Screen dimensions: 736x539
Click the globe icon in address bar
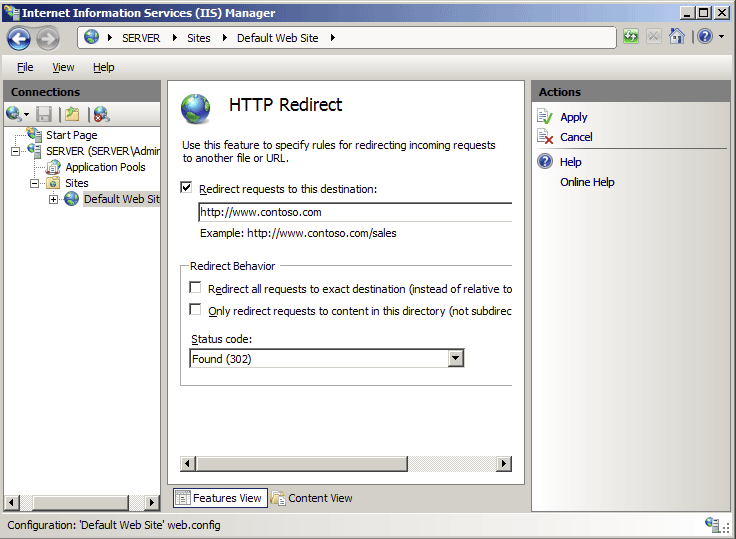pos(92,37)
